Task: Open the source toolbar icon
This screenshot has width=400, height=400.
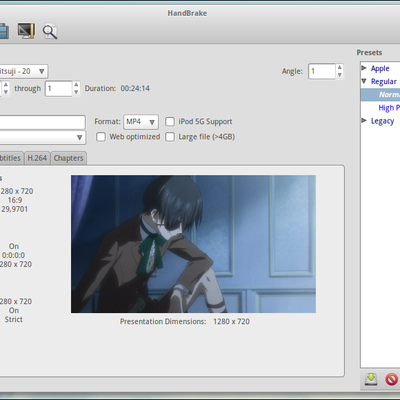Action: [3, 31]
